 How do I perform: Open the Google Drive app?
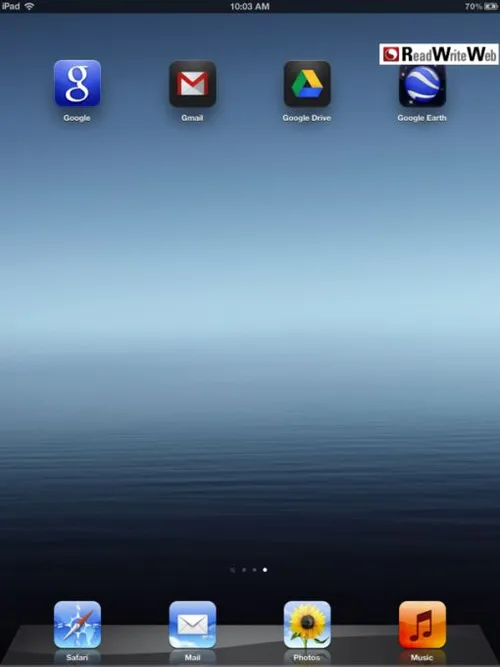[307, 83]
